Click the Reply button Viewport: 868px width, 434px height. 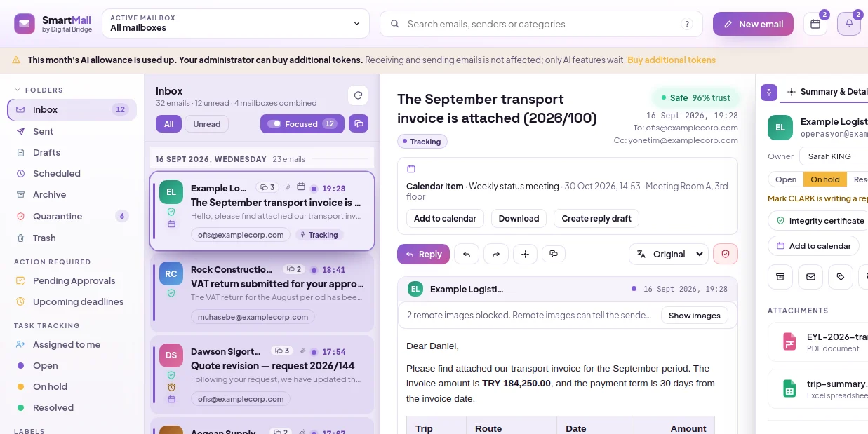pos(423,254)
